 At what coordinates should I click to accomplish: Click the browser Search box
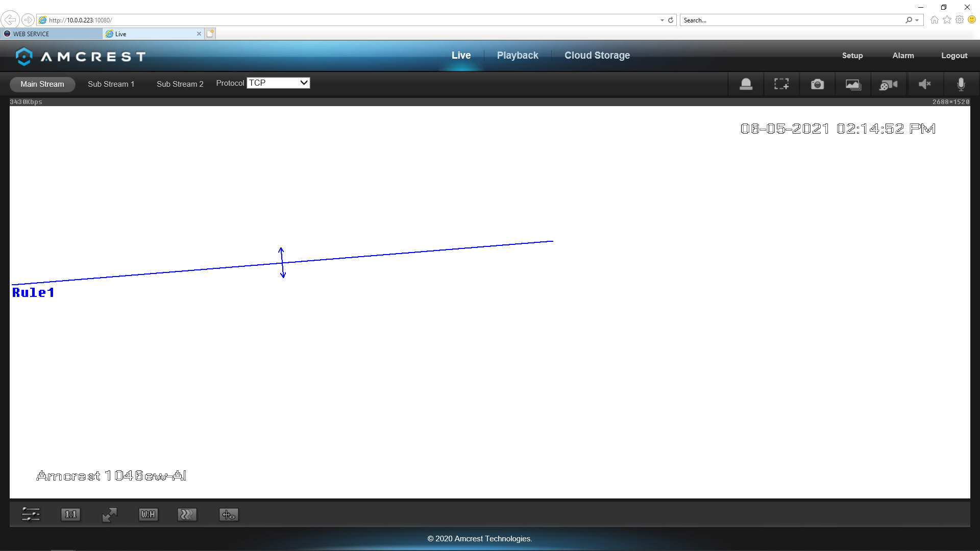792,20
